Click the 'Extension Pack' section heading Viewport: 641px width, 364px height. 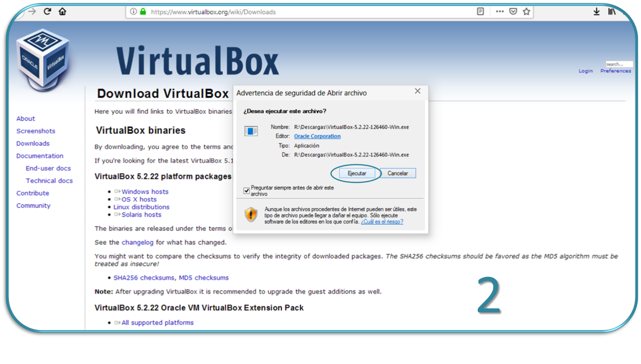click(199, 308)
